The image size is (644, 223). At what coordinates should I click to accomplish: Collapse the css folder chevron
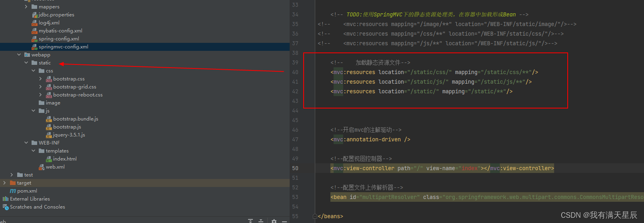tap(34, 70)
